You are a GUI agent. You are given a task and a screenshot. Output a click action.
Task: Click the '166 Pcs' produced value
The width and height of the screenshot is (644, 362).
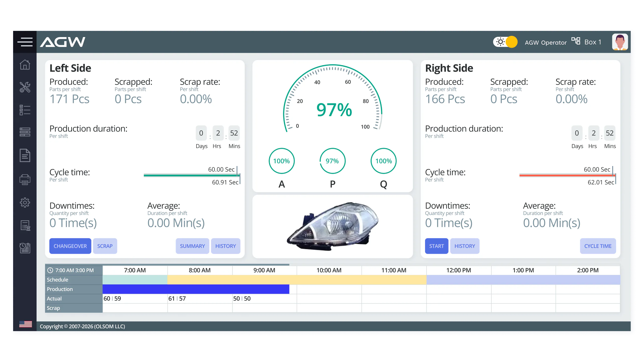(x=445, y=99)
